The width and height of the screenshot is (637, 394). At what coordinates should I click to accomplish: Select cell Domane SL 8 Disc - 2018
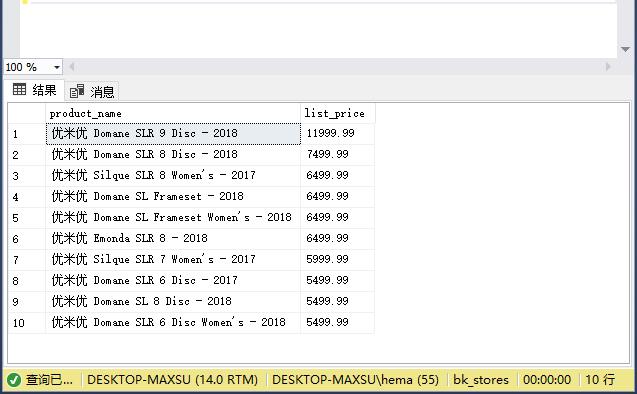(x=173, y=301)
